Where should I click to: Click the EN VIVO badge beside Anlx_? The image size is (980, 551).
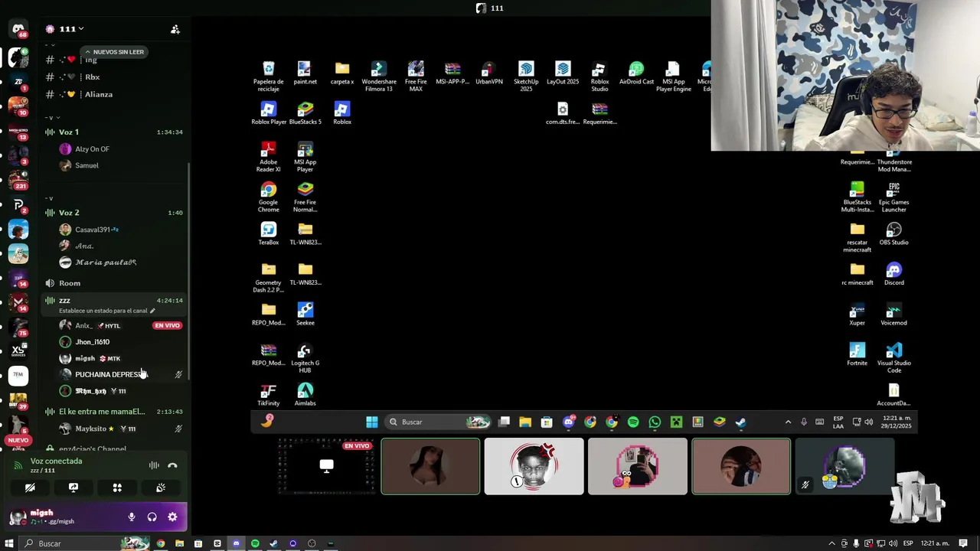click(167, 326)
